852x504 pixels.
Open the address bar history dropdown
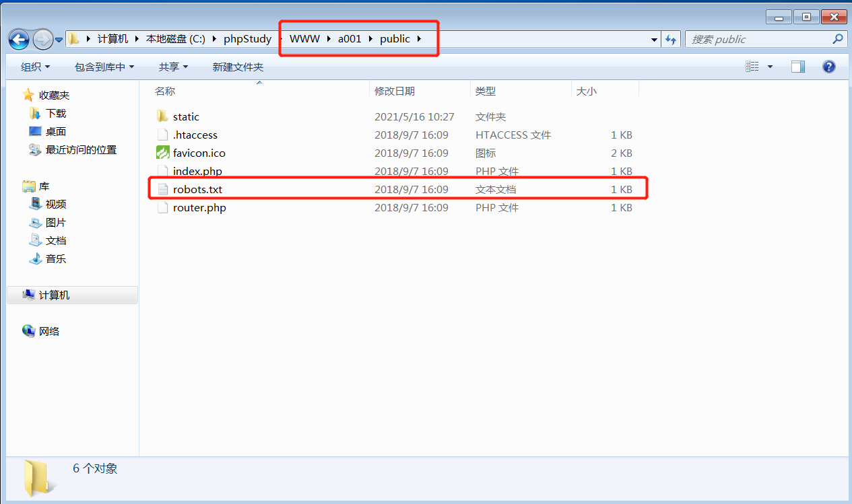pyautogui.click(x=654, y=40)
